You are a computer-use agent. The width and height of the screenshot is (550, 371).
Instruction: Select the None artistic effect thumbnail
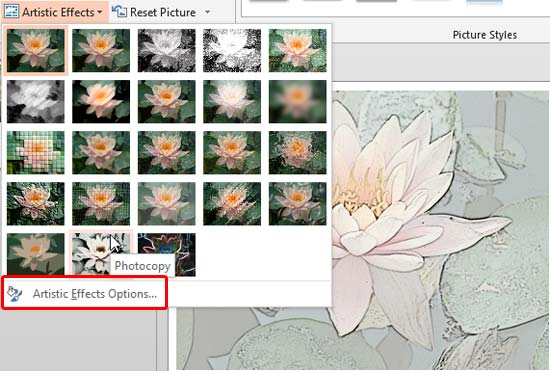coord(35,50)
